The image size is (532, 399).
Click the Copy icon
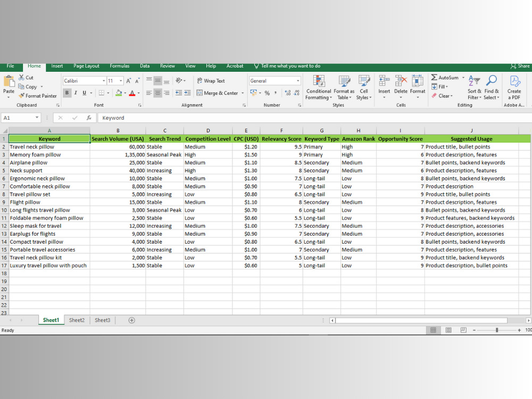click(21, 87)
